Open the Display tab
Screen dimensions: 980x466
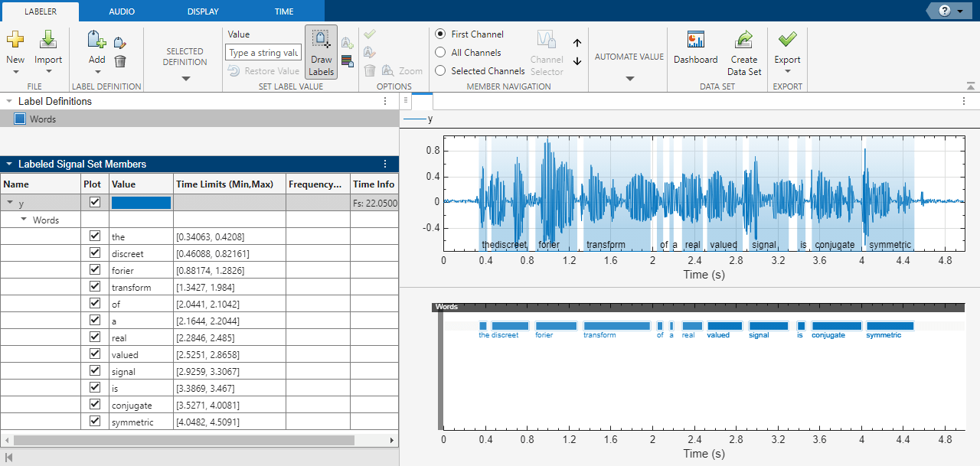coord(203,11)
